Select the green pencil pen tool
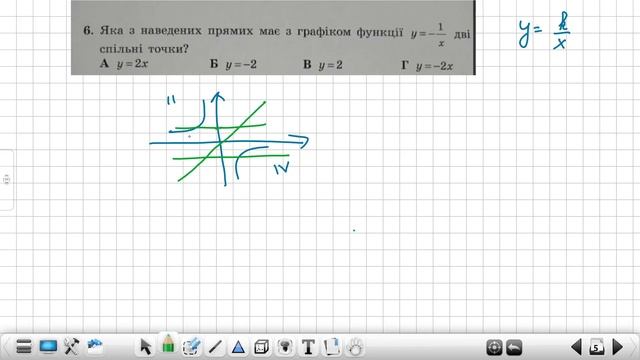Image resolution: width=640 pixels, height=360 pixels. 168,344
